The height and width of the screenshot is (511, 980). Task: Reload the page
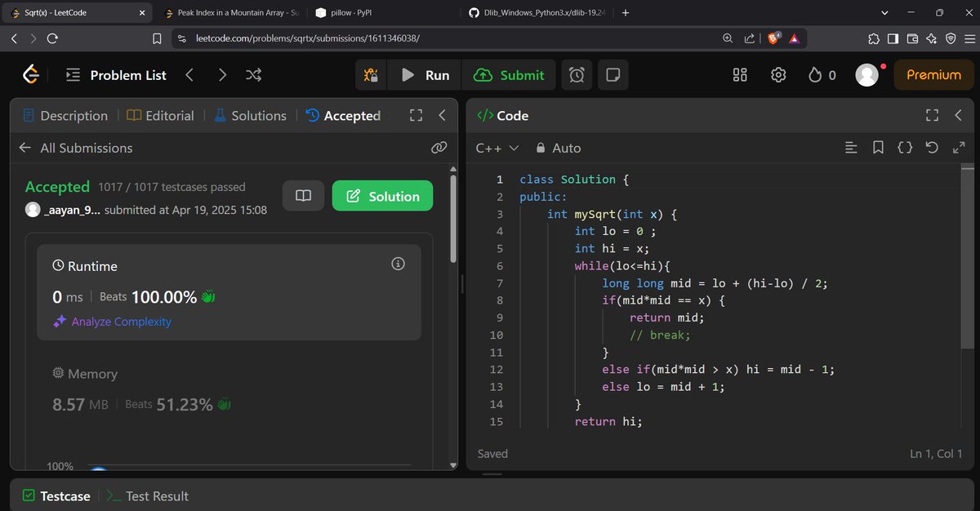pyautogui.click(x=52, y=38)
